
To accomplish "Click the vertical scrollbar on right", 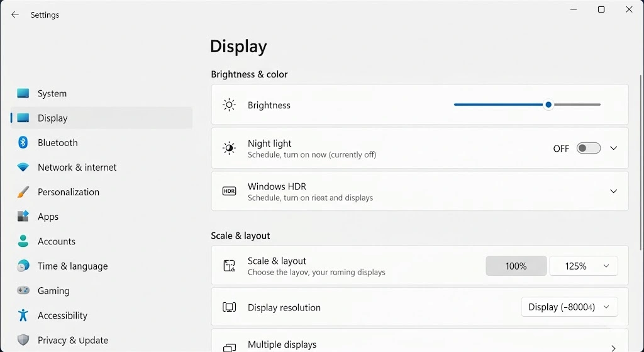I will click(x=641, y=162).
